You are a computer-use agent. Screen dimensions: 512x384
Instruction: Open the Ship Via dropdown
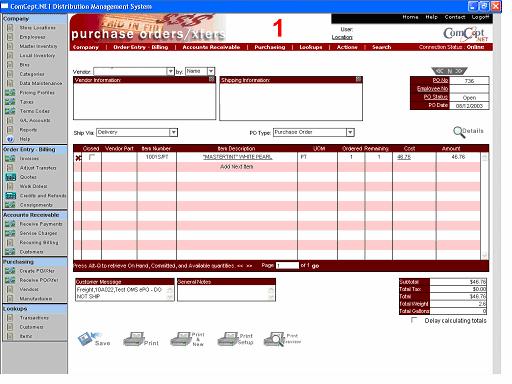(173, 132)
